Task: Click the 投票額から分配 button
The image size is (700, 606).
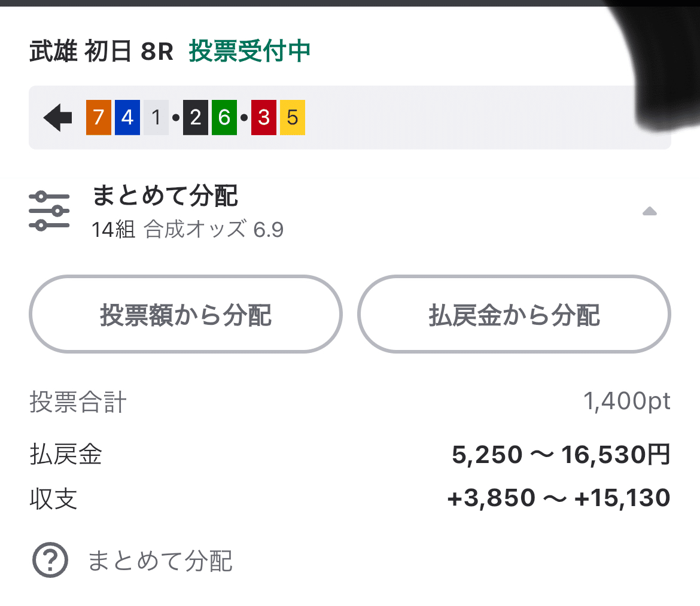Action: click(185, 314)
